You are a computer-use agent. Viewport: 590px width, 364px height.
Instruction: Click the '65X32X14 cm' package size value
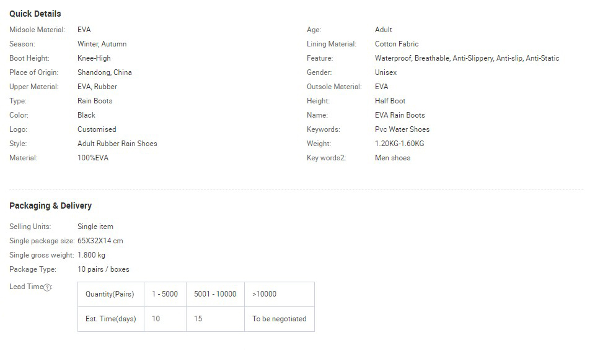point(100,241)
